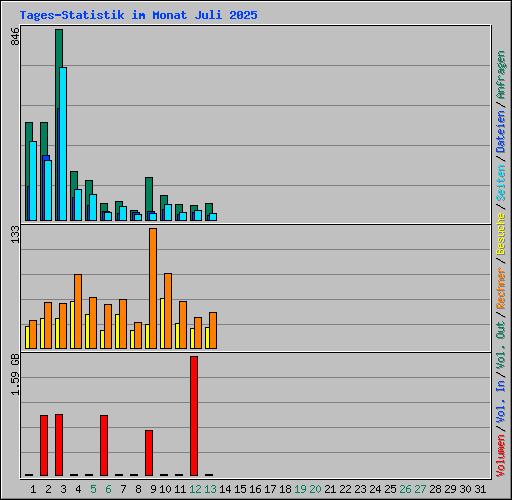
Task: Click day label 31 on the x-axis
Action: pos(480,489)
